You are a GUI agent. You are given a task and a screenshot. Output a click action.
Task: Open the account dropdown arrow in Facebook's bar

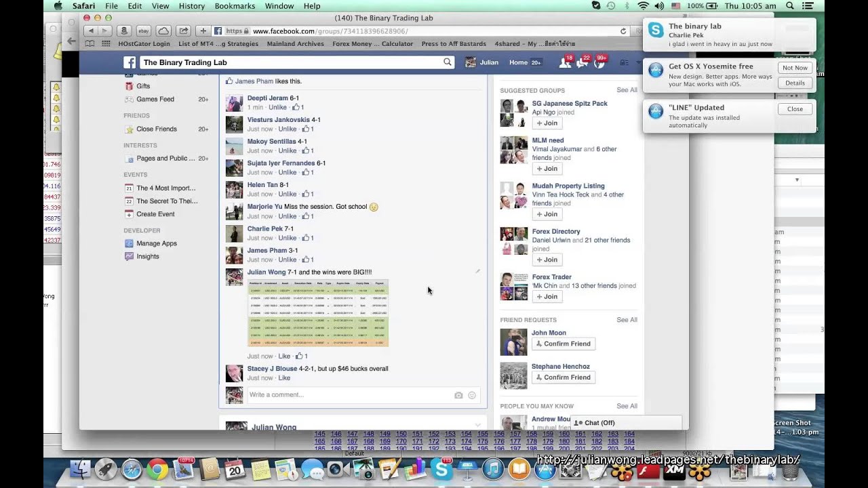coord(638,63)
